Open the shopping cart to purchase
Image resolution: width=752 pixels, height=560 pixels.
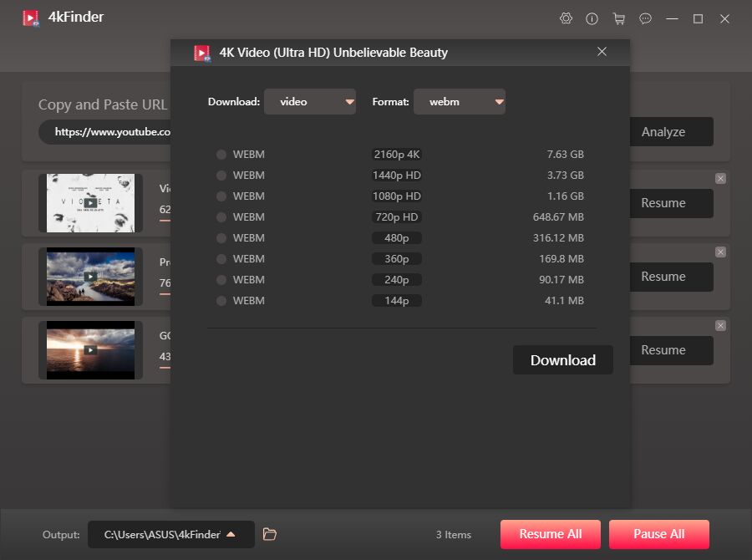[x=619, y=18]
